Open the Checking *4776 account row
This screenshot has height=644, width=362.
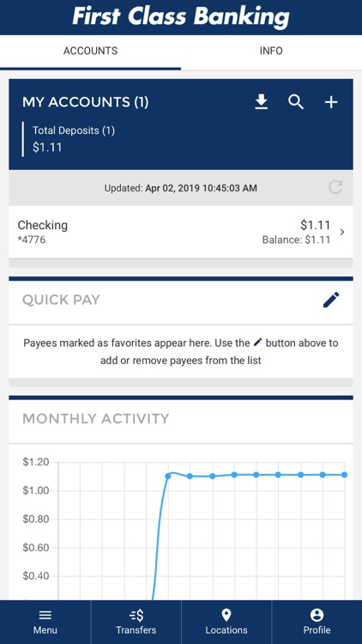(181, 232)
